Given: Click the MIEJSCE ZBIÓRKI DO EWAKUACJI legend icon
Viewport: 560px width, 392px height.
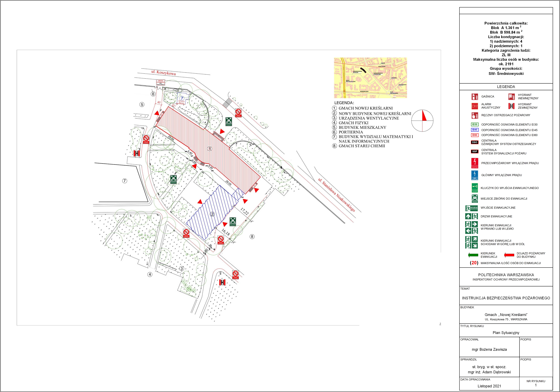Looking at the screenshot, I should (475, 199).
